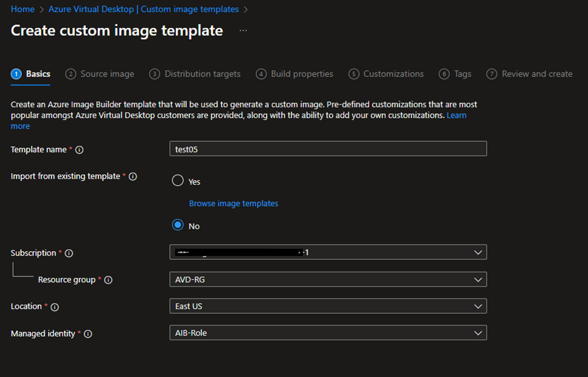Open the Customizations tab
588x377 pixels.
pyautogui.click(x=386, y=74)
